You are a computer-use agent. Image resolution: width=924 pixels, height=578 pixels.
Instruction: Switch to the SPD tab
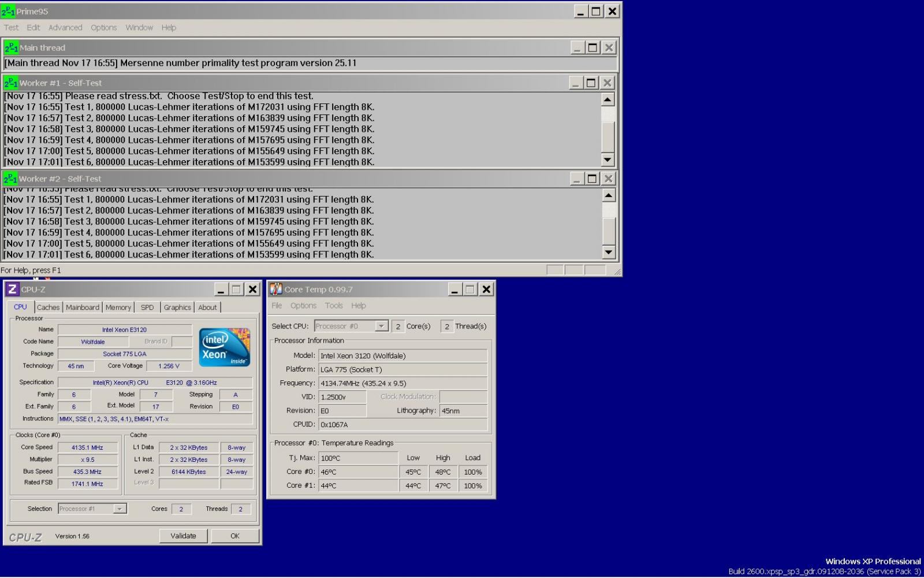pyautogui.click(x=147, y=307)
